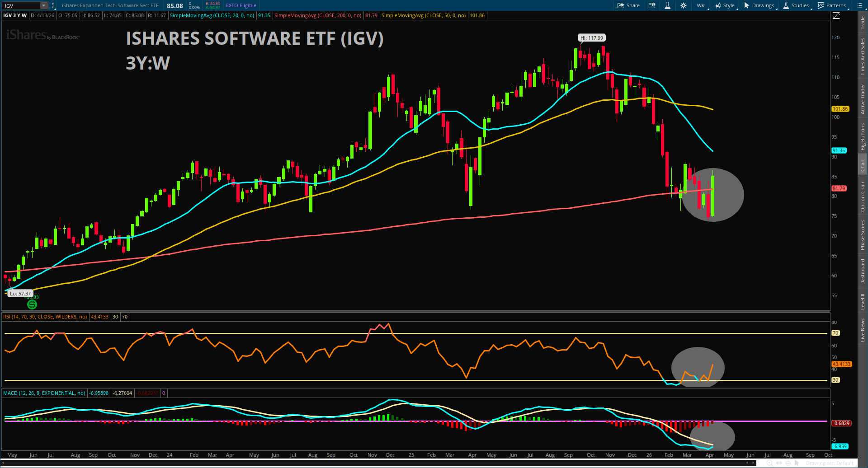Open the list menu at toolbar end
The height and width of the screenshot is (468, 868).
click(859, 5)
